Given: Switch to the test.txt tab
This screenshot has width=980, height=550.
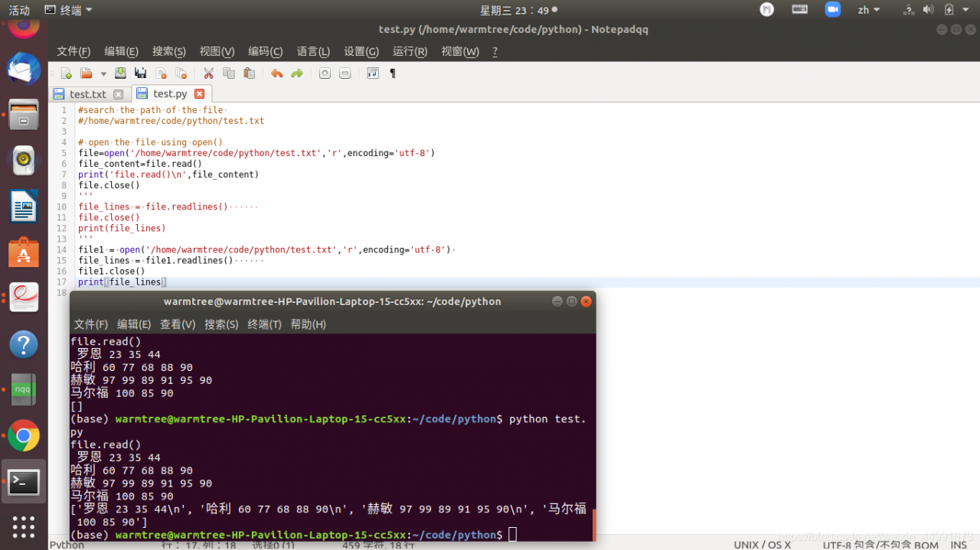Looking at the screenshot, I should click(x=88, y=94).
